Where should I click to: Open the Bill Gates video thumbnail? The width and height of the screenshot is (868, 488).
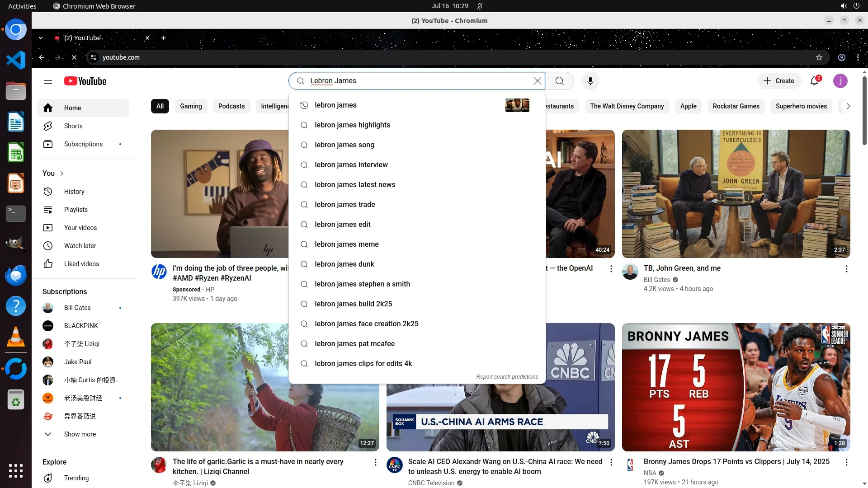click(736, 194)
